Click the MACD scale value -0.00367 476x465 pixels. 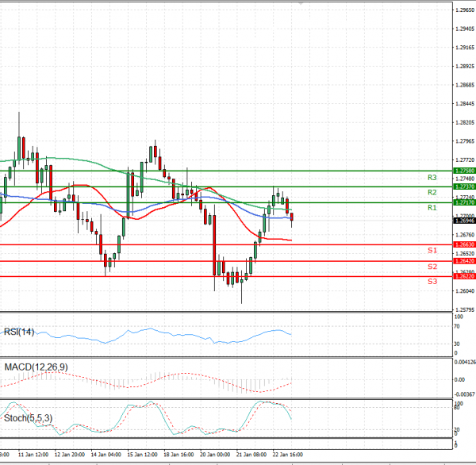[464, 394]
